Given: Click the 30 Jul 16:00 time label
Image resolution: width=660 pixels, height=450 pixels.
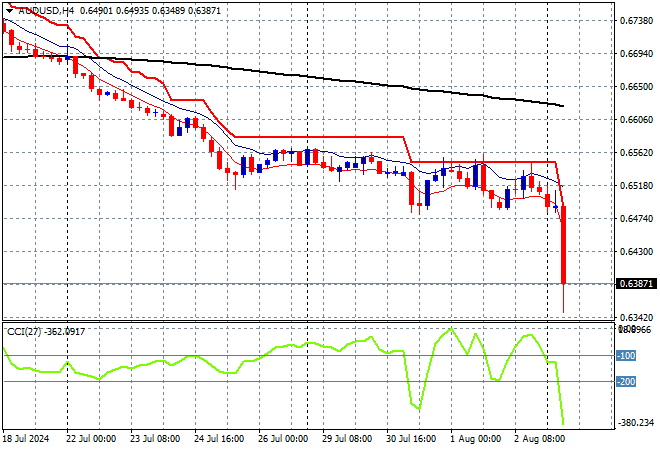Looking at the screenshot, I should point(411,439).
